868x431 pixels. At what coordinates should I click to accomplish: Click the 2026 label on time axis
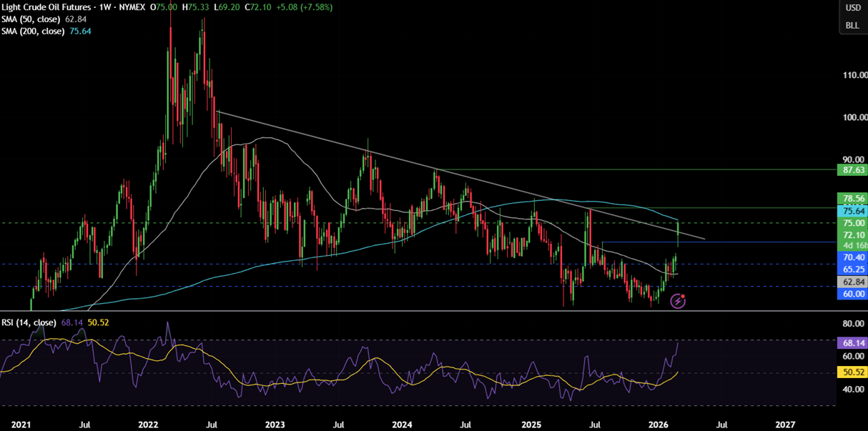point(656,425)
